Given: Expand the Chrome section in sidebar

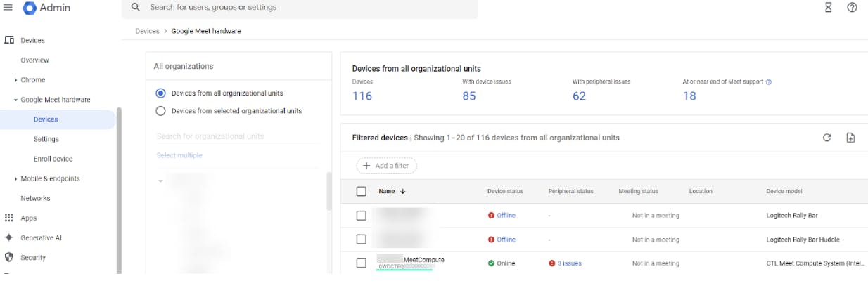Looking at the screenshot, I should pos(15,80).
